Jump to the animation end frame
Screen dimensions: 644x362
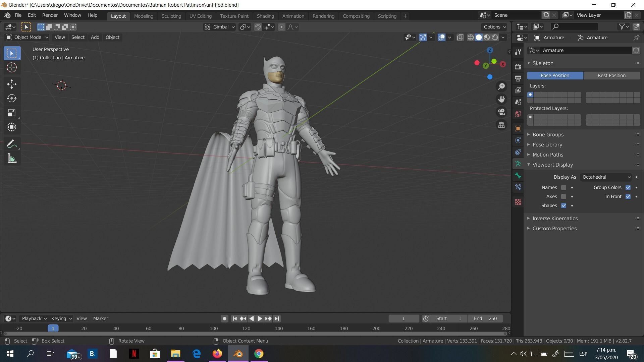click(277, 318)
